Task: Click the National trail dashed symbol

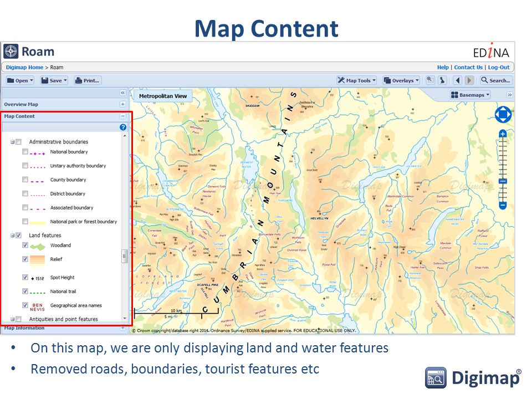Action: 37,293
